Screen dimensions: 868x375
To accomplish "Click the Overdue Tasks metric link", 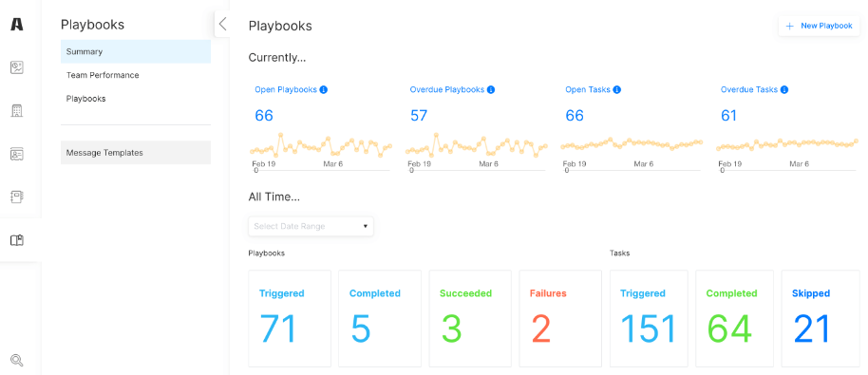I will coord(749,89).
